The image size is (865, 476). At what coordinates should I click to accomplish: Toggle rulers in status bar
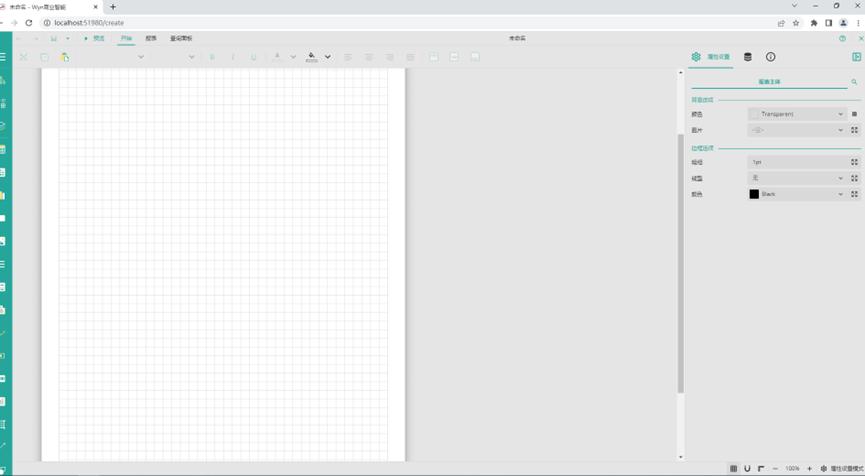(761, 468)
